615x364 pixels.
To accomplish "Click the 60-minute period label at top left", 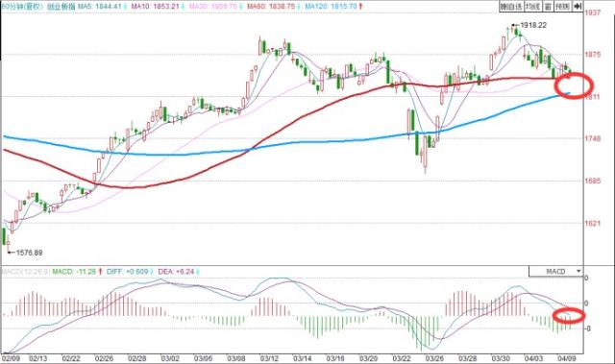I will [x=22, y=7].
